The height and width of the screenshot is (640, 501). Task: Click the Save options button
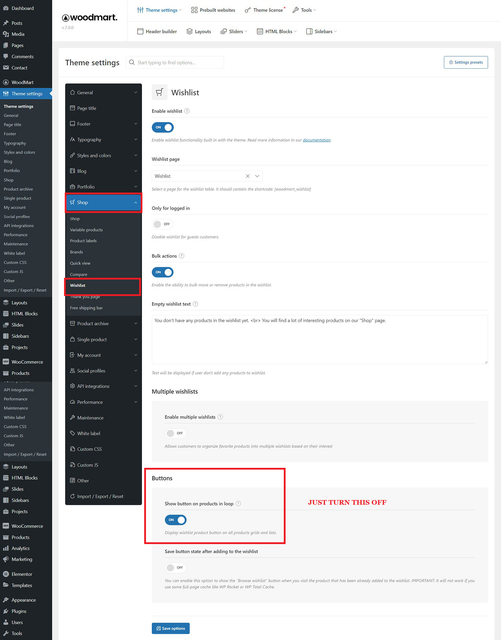pyautogui.click(x=171, y=628)
